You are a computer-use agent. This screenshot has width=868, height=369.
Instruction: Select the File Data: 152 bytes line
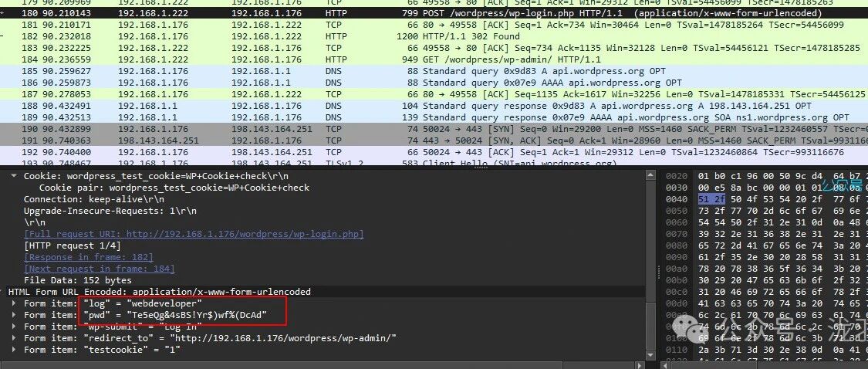[77, 280]
